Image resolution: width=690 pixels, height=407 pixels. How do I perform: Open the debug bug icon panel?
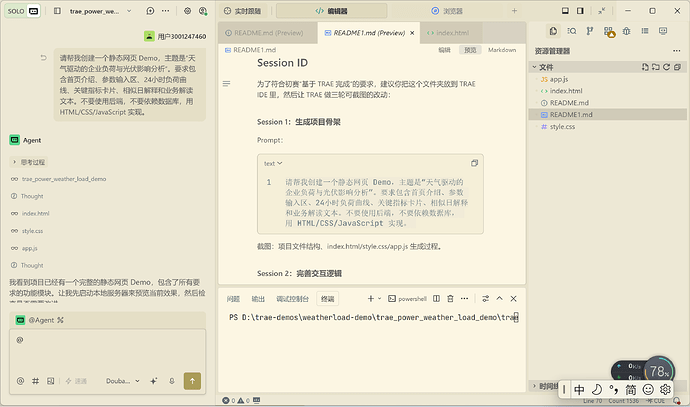click(626, 31)
